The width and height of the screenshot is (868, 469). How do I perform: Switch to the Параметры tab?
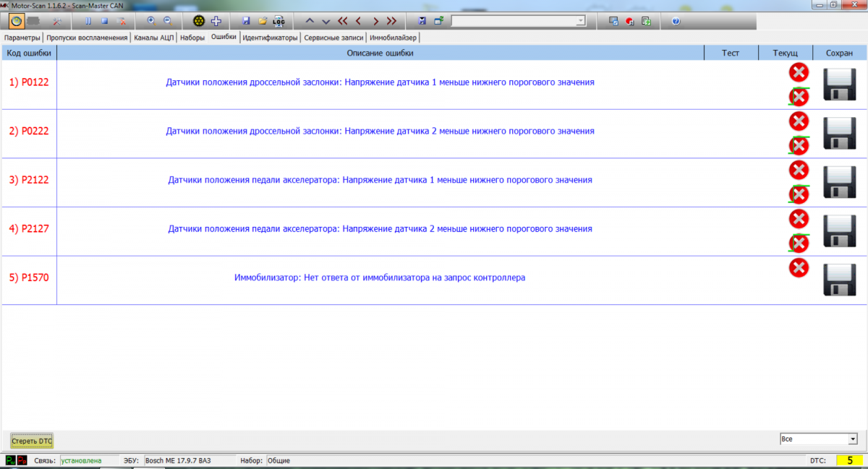coord(22,37)
